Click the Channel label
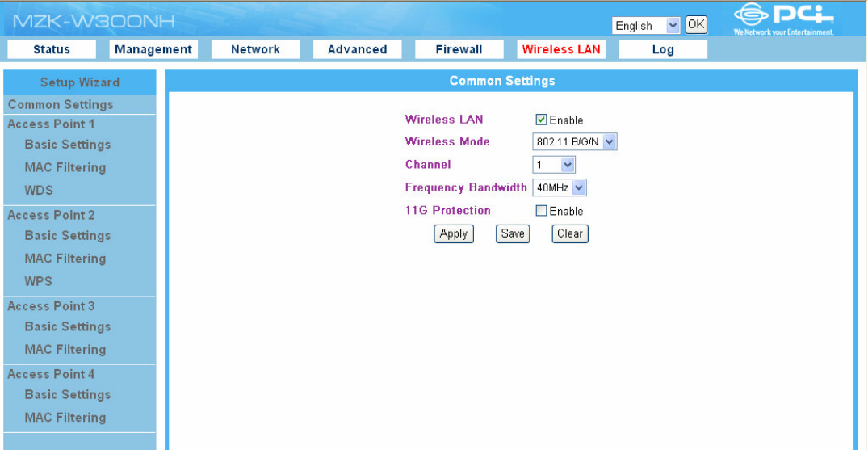This screenshot has width=868, height=450. [x=428, y=164]
